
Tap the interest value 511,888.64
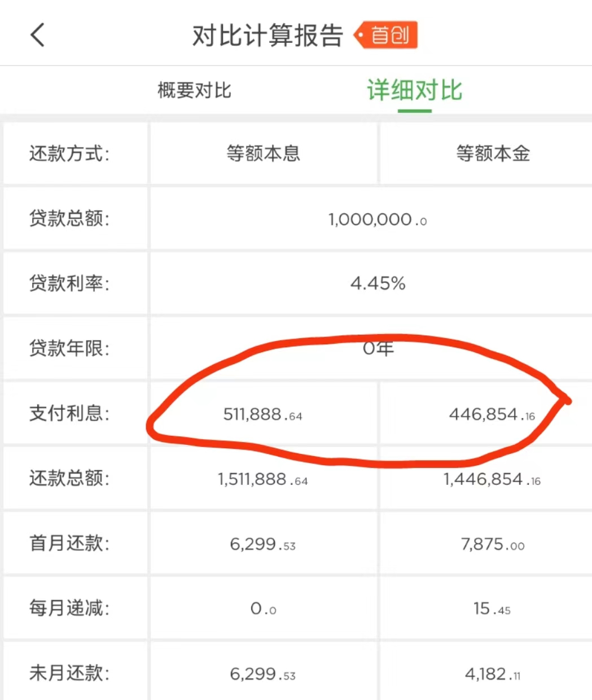[263, 414]
